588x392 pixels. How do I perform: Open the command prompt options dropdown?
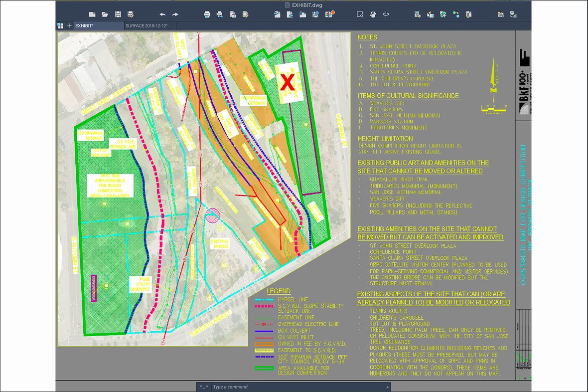pos(204,387)
